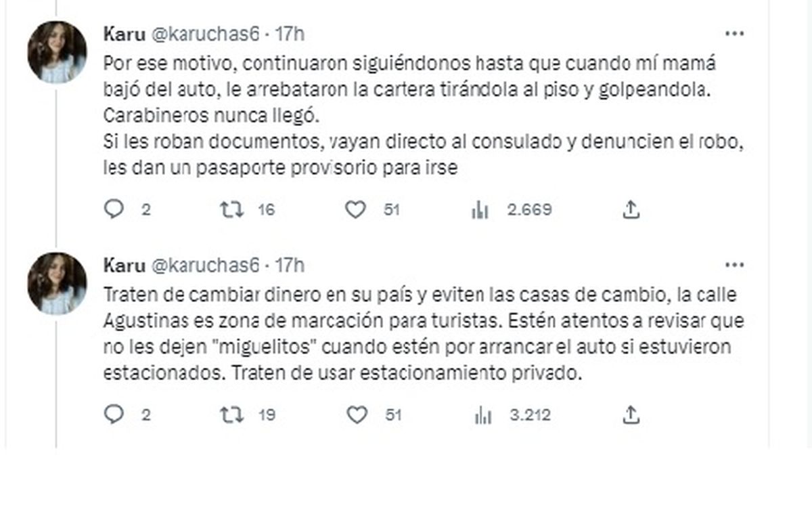Open more options menu on second tweet
Viewport: 812px width, 510px height.
(735, 265)
